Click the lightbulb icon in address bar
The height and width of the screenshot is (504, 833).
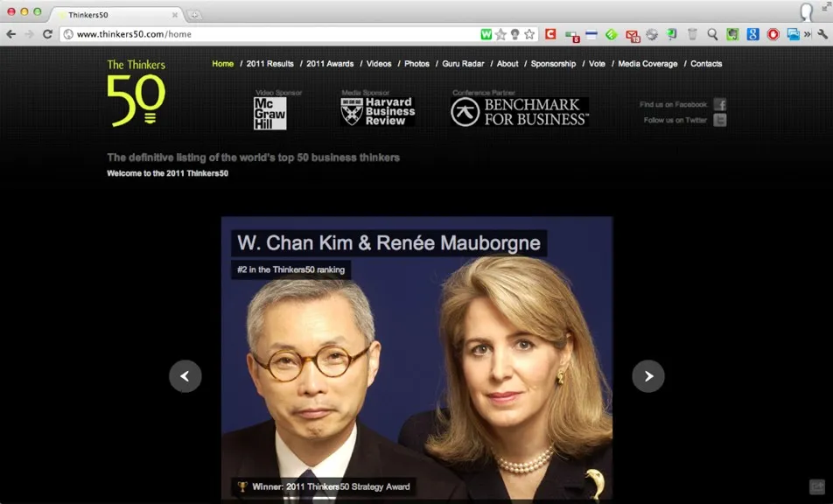point(514,34)
